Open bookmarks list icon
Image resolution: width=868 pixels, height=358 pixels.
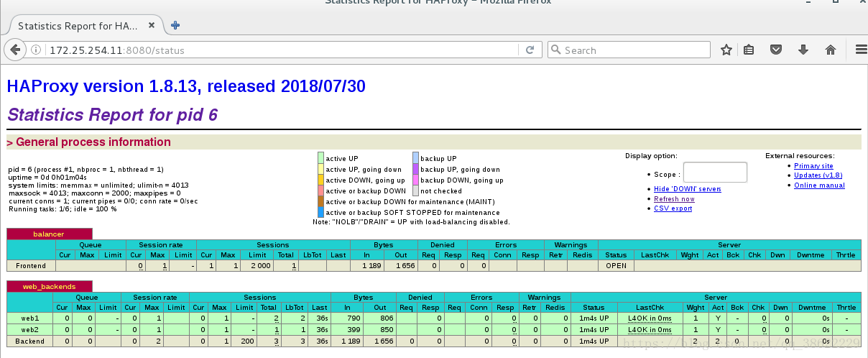(x=749, y=50)
